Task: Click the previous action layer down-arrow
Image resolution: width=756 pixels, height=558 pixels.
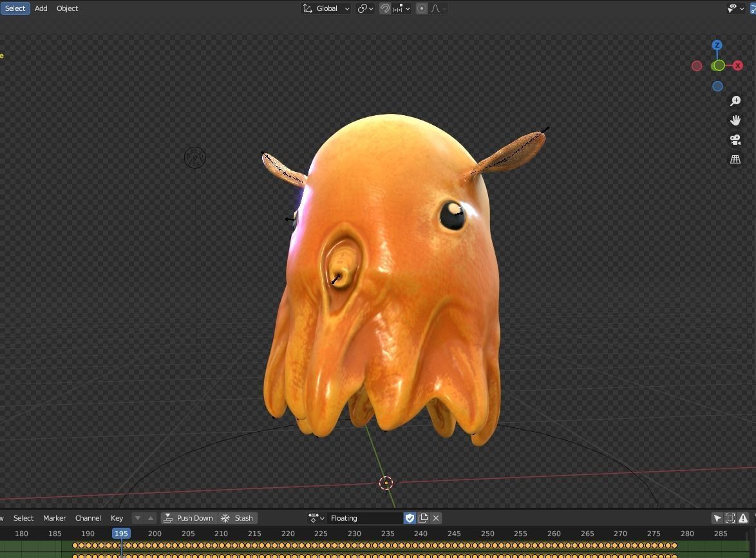Action: tap(138, 518)
